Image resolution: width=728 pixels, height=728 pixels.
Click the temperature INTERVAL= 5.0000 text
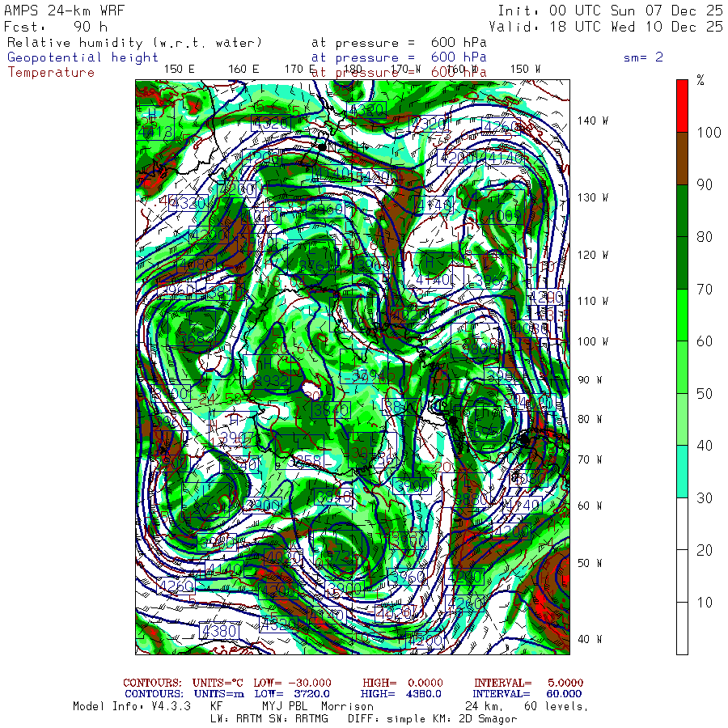[528, 683]
